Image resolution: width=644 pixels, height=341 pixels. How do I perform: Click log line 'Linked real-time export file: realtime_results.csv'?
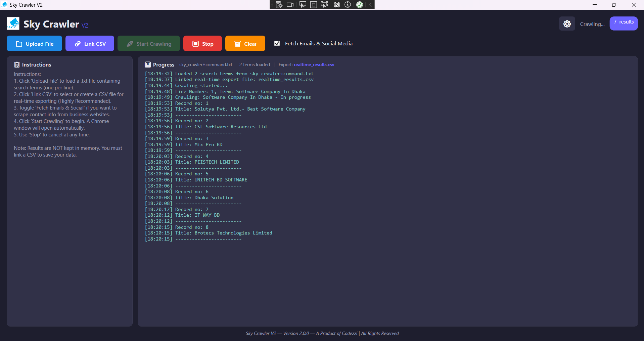(x=229, y=80)
